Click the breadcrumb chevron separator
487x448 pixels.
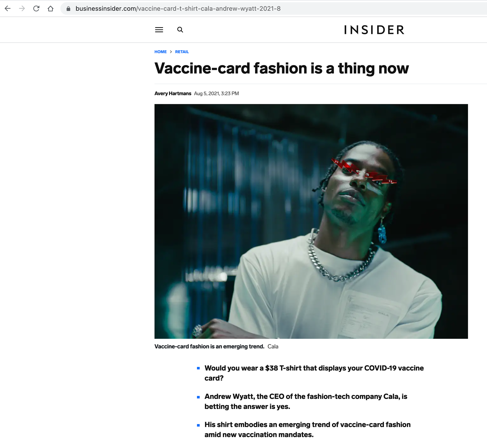171,52
